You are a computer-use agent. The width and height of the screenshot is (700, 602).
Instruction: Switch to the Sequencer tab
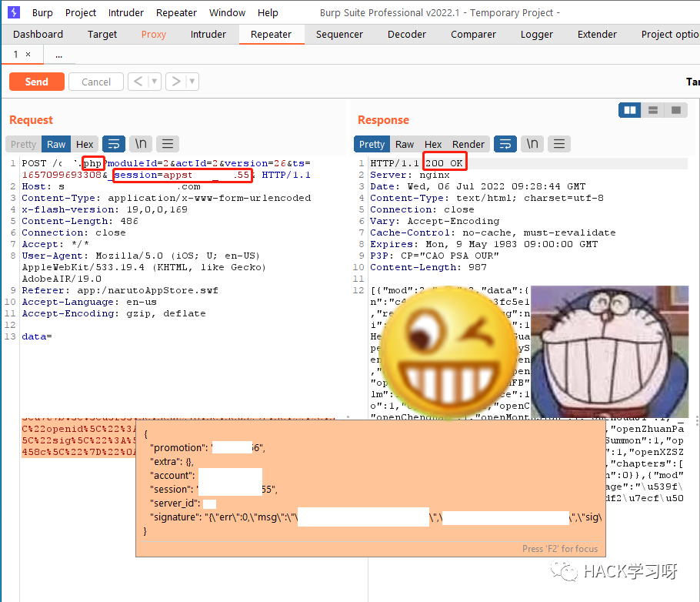[x=339, y=35]
